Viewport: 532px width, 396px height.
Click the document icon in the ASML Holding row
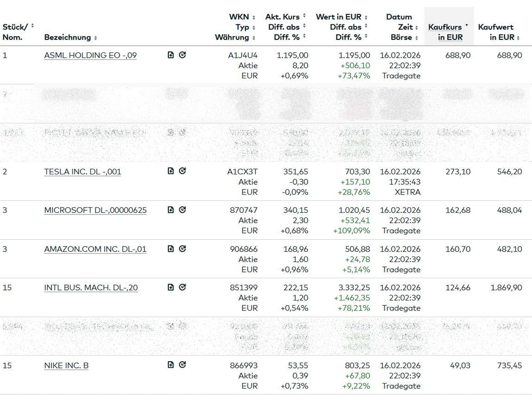171,55
